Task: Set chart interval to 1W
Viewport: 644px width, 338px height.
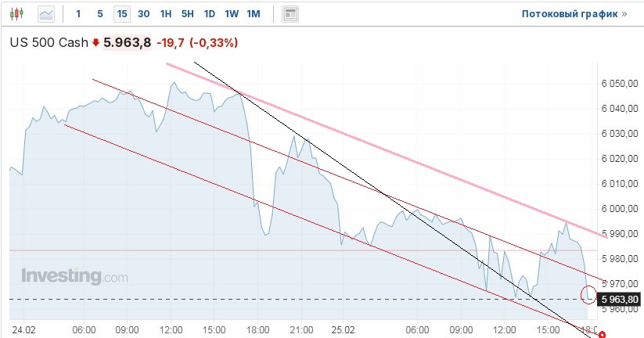Action: (232, 13)
